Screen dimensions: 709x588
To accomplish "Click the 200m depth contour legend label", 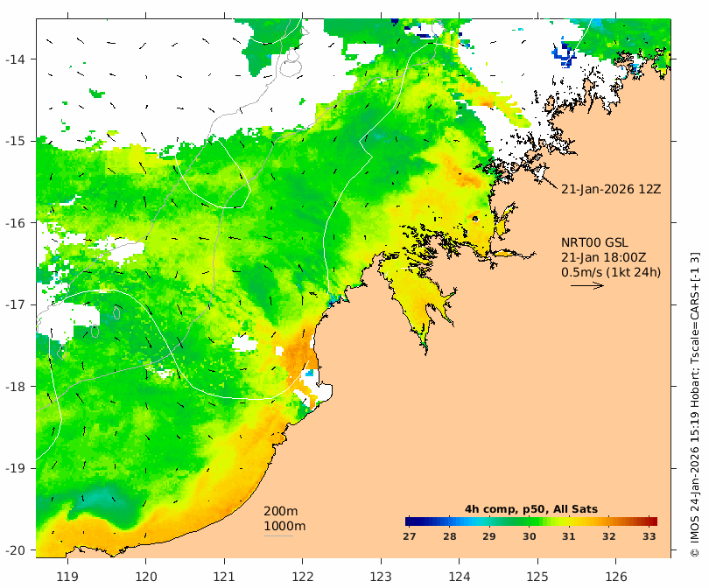I will tap(280, 511).
